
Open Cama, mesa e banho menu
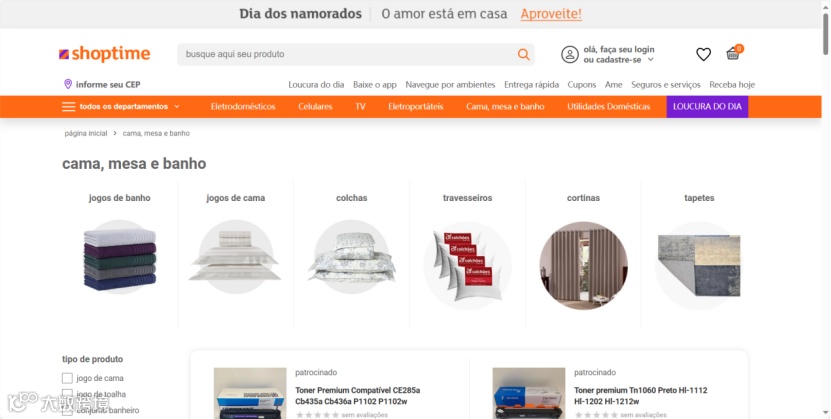tap(505, 106)
